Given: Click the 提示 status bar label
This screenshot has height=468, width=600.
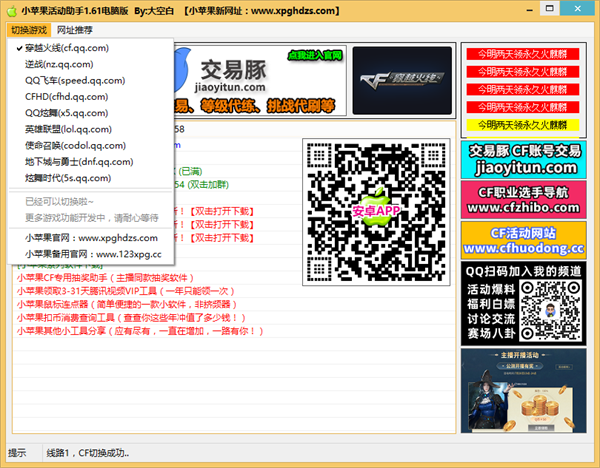Looking at the screenshot, I should [x=17, y=453].
